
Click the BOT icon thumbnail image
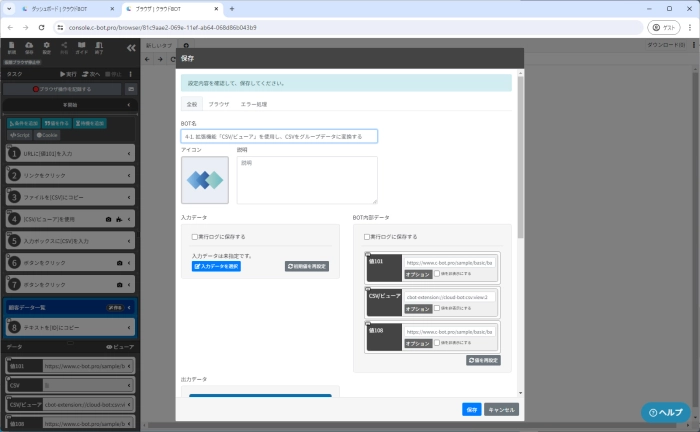click(205, 181)
